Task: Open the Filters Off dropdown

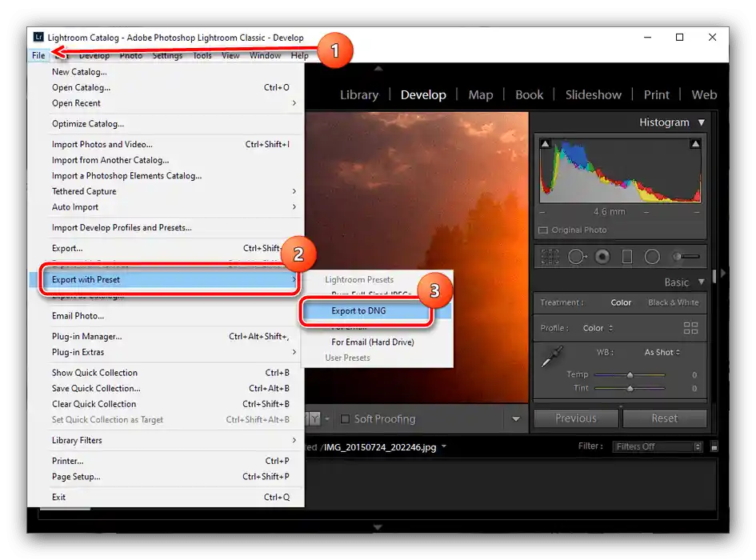Action: tap(656, 446)
